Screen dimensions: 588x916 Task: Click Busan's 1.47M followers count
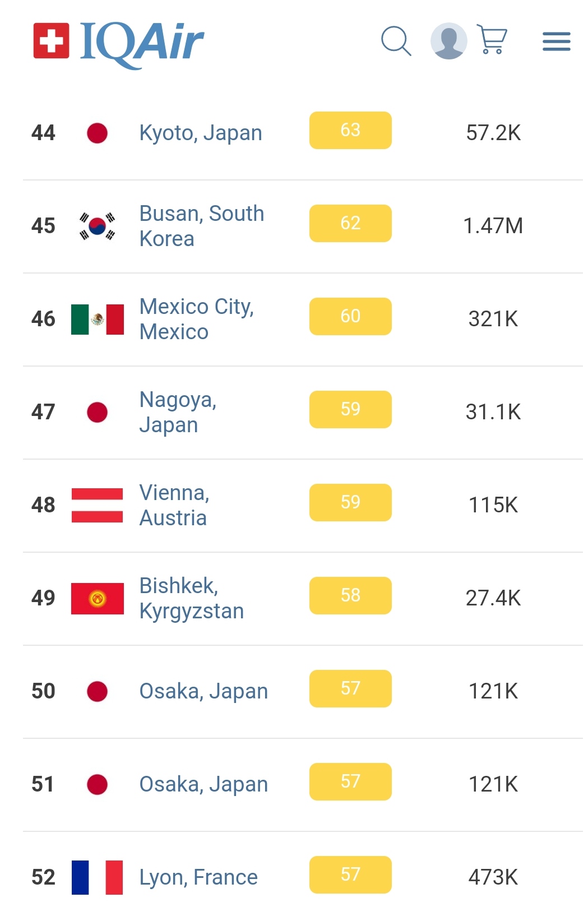tap(493, 226)
